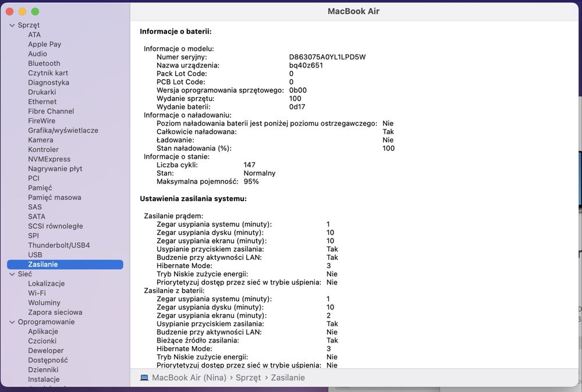Click the laptop icon in the path bar
This screenshot has height=392, width=582.
144,377
